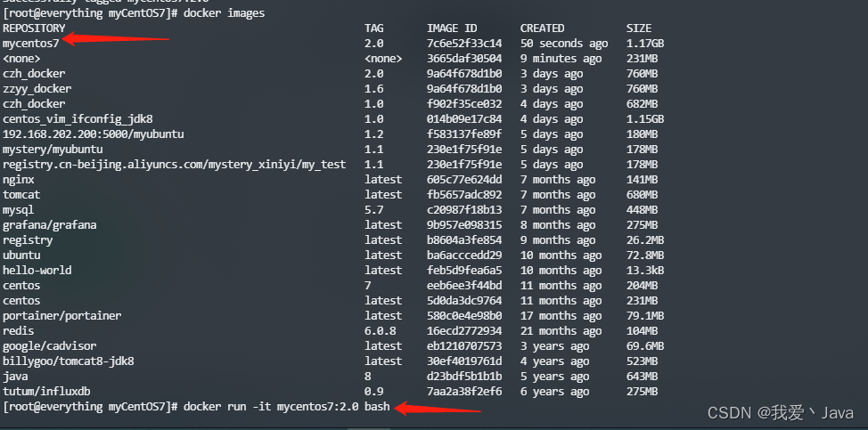Viewport: 868px width, 430px height.
Task: Click the aliyuncs registry my_test repository
Action: point(175,164)
